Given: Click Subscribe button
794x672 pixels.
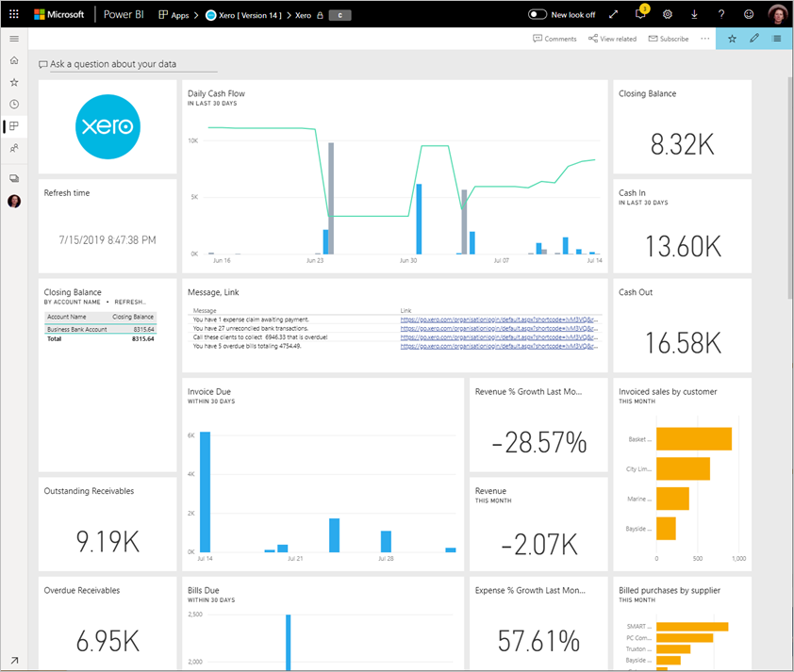Looking at the screenshot, I should coord(669,39).
